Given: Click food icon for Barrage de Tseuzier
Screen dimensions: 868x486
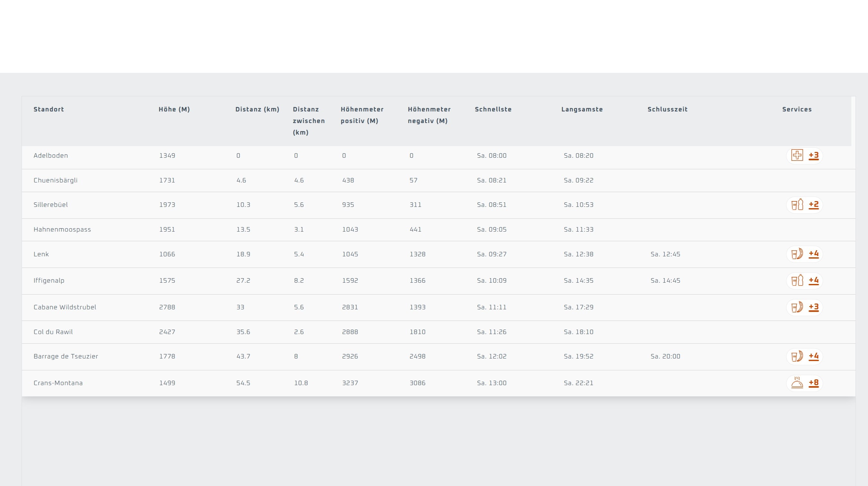Looking at the screenshot, I should pyautogui.click(x=797, y=357).
